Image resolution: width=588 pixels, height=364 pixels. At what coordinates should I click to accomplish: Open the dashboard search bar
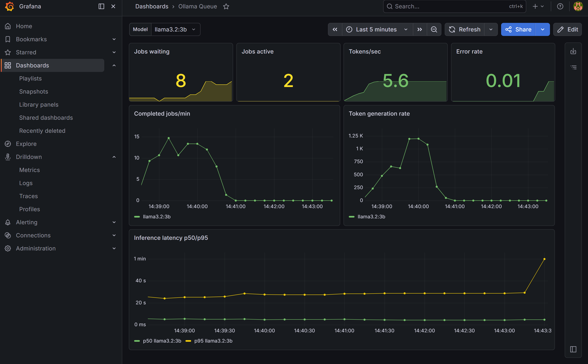454,6
